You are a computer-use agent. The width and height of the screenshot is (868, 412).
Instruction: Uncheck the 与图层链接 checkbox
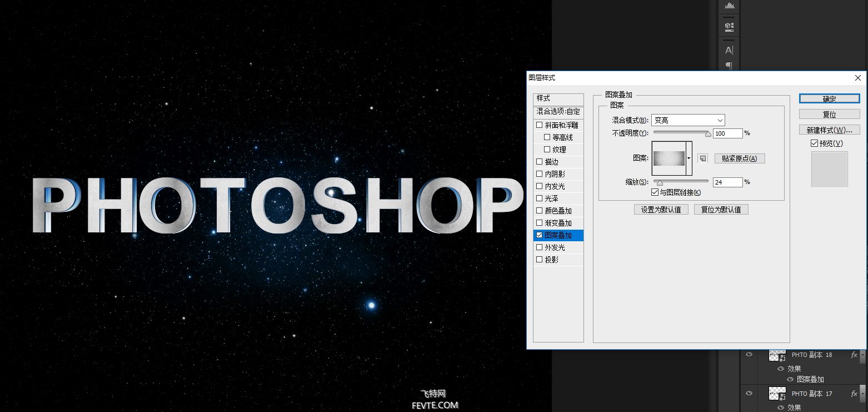655,192
